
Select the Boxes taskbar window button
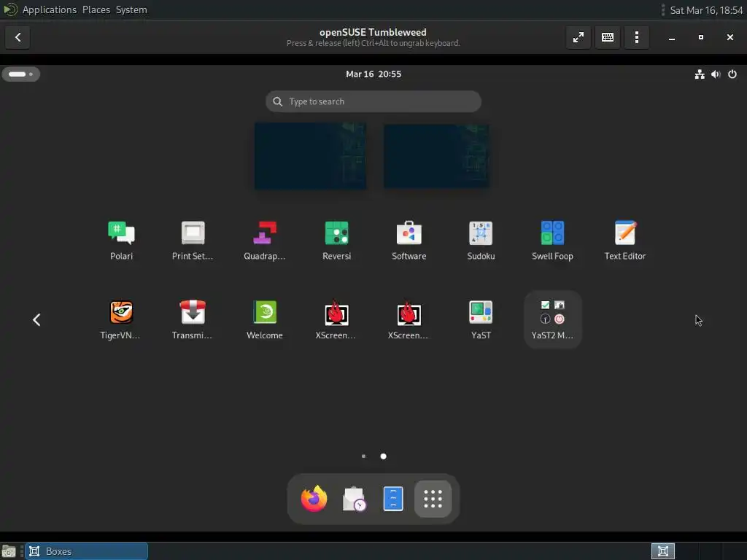coord(86,551)
